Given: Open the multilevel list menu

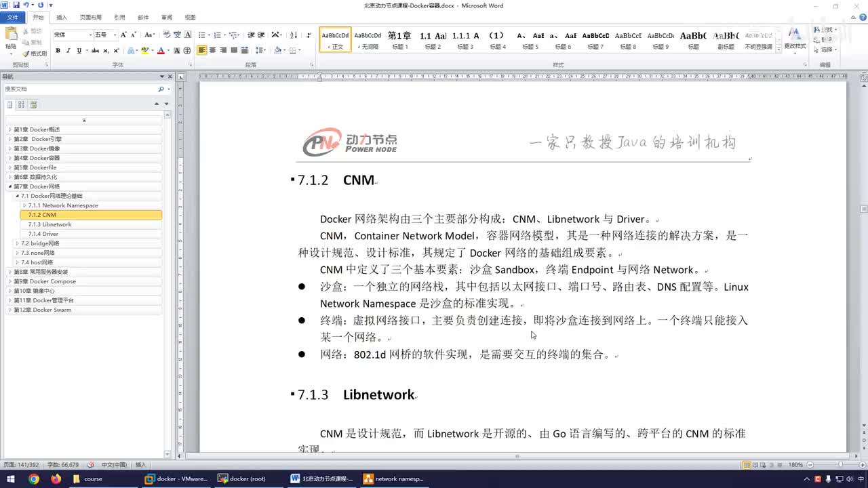Looking at the screenshot, I should coord(233,35).
